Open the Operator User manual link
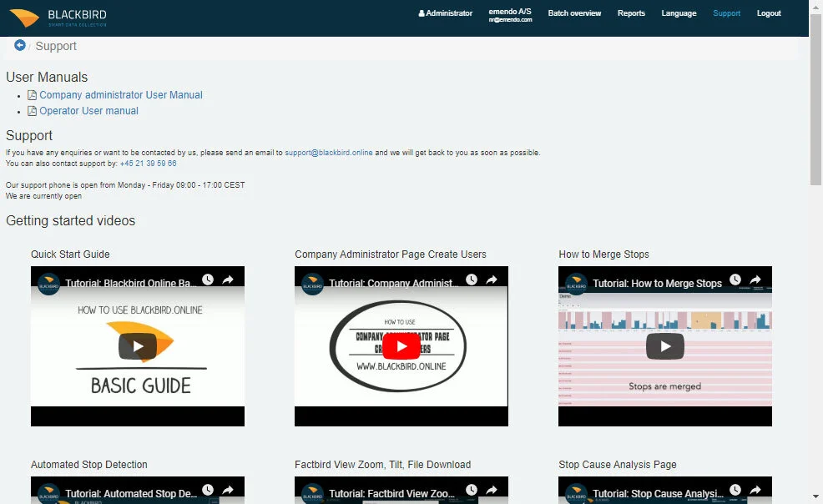The height and width of the screenshot is (504, 823). (x=88, y=111)
